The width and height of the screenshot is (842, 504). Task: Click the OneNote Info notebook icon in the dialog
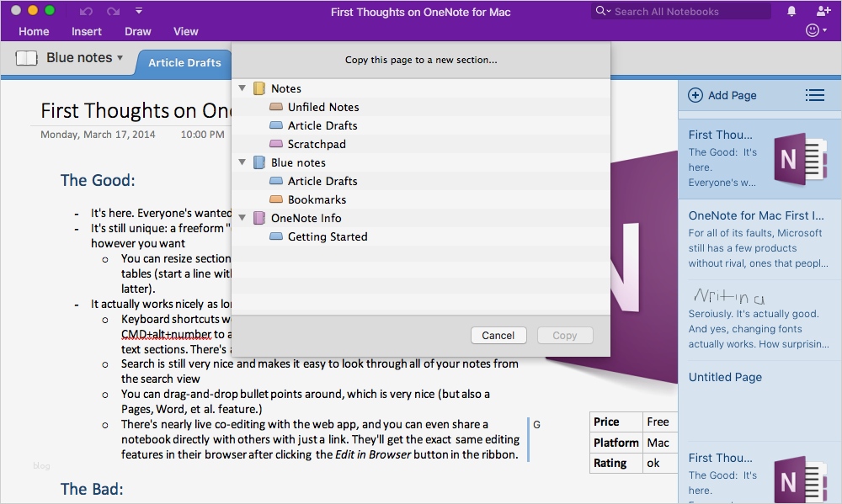[258, 218]
